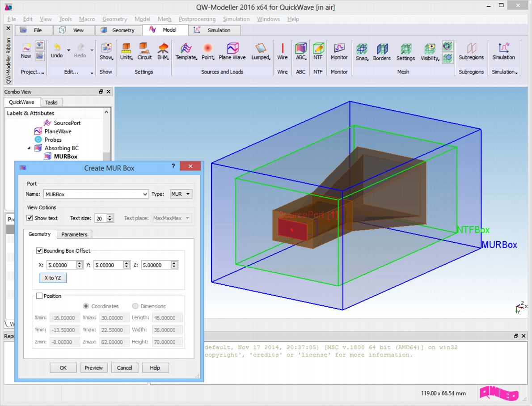Increase the Z offset stepper
This screenshot has height=406, width=532.
(174, 263)
